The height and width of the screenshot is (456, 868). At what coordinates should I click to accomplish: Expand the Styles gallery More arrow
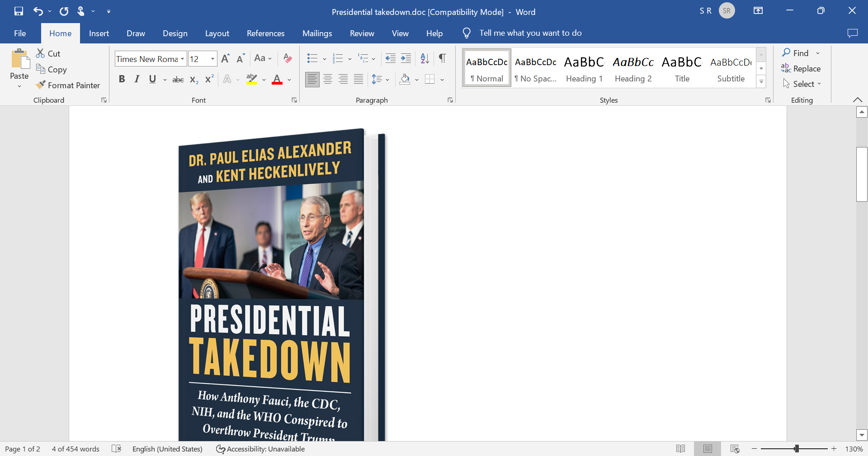click(761, 82)
